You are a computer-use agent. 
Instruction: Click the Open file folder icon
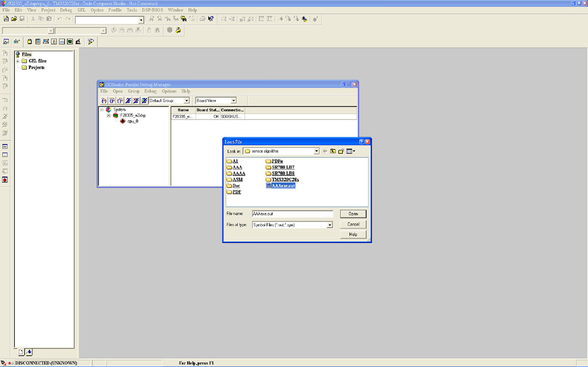[14, 19]
